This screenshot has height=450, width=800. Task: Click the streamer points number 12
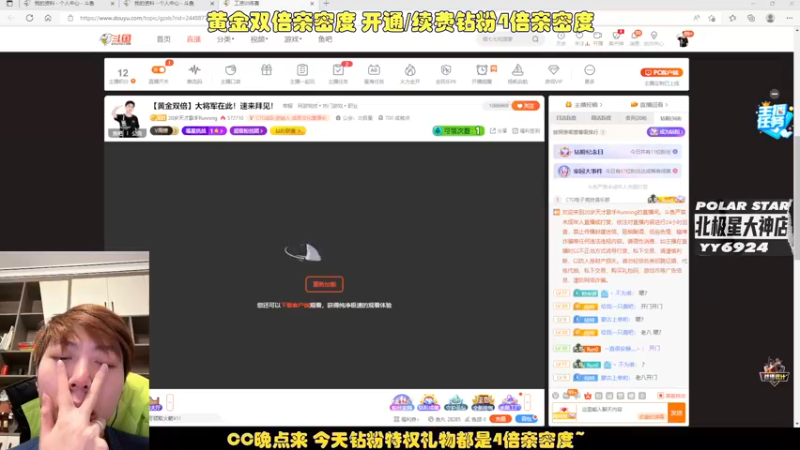122,72
